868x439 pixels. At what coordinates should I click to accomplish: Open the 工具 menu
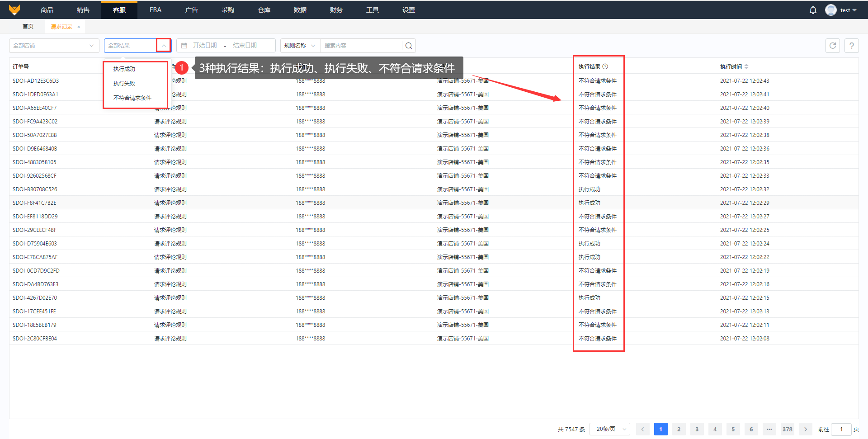[x=373, y=10]
